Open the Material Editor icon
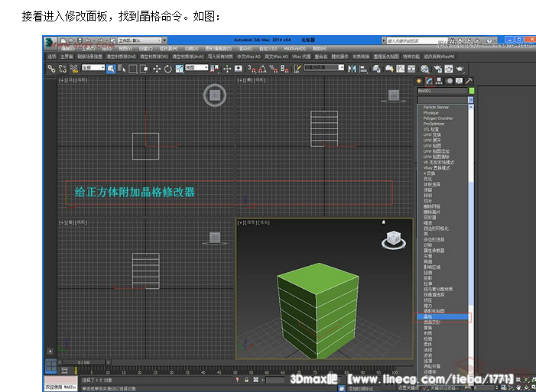 click(x=424, y=69)
